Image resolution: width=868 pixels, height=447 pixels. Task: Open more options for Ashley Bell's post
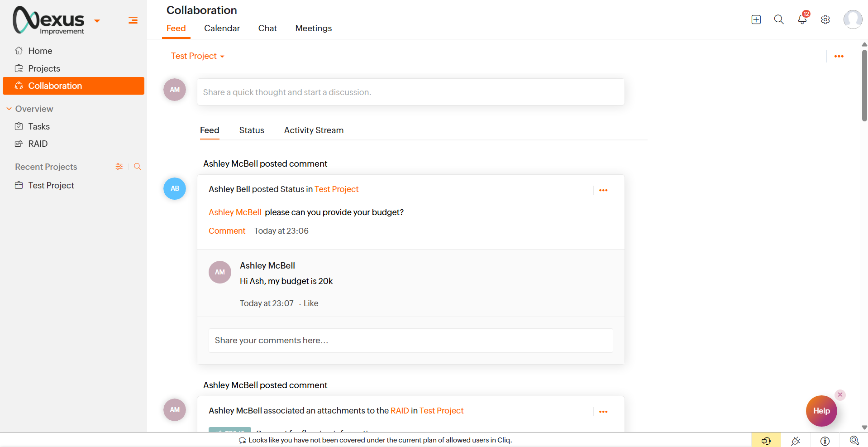click(603, 190)
